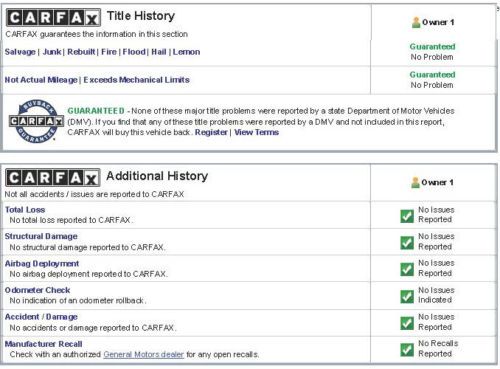
Task: Click the CARFAX Buyback Guarantee badge
Action: pyautogui.click(x=36, y=121)
